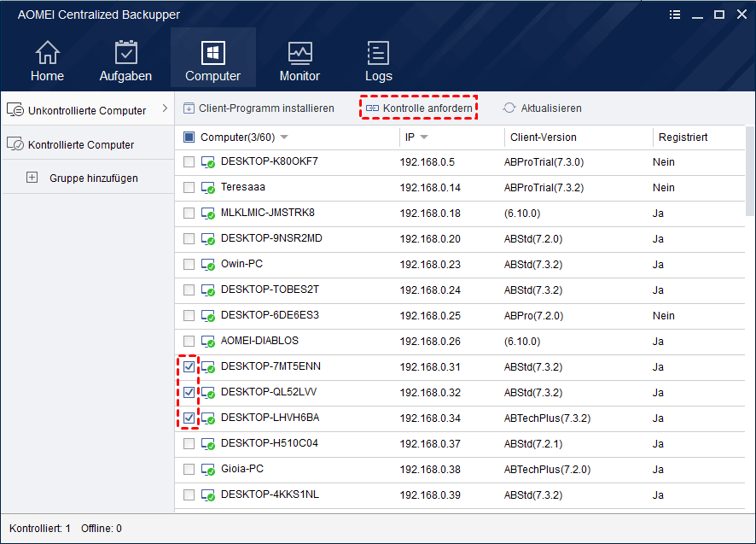Image resolution: width=756 pixels, height=544 pixels.
Task: Click the Registriert column header
Action: [683, 137]
